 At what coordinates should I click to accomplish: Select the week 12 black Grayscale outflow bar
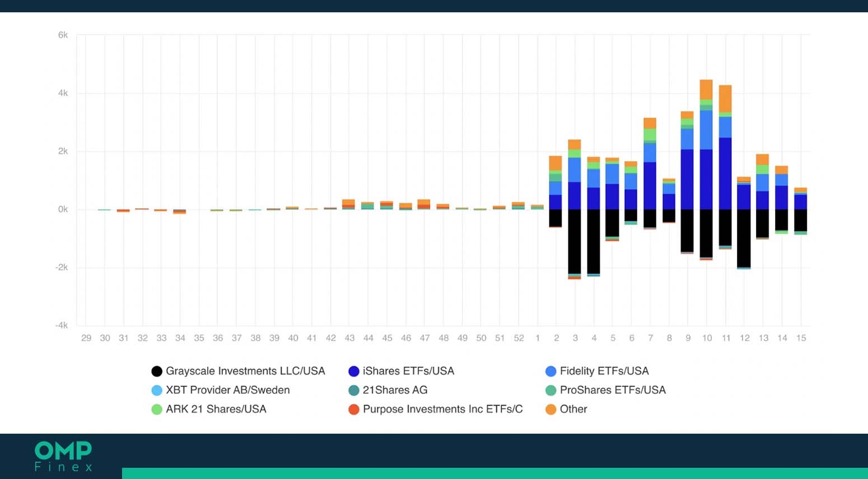[744, 238]
